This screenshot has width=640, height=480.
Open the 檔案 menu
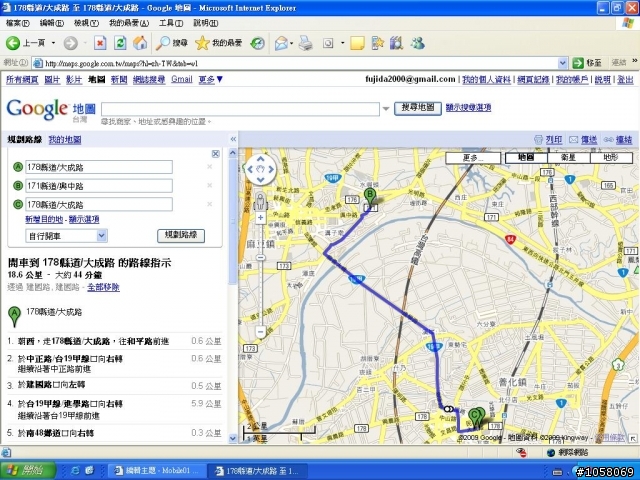[x=18, y=23]
